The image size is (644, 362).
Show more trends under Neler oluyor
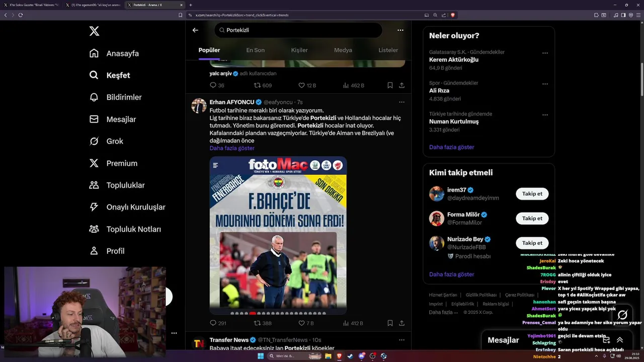451,147
